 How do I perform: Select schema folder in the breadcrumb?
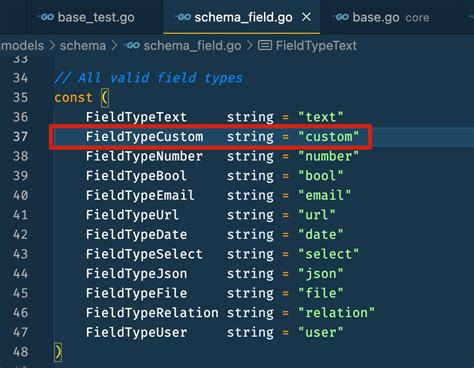tap(83, 46)
